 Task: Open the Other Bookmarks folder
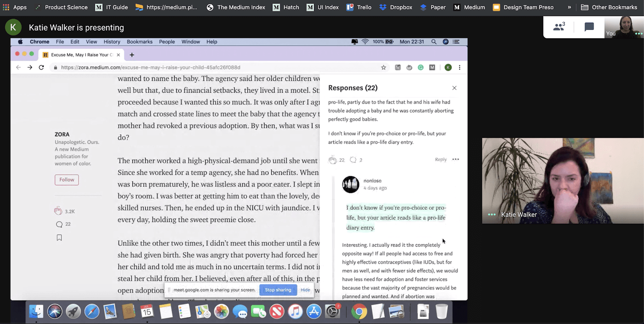pyautogui.click(x=609, y=7)
